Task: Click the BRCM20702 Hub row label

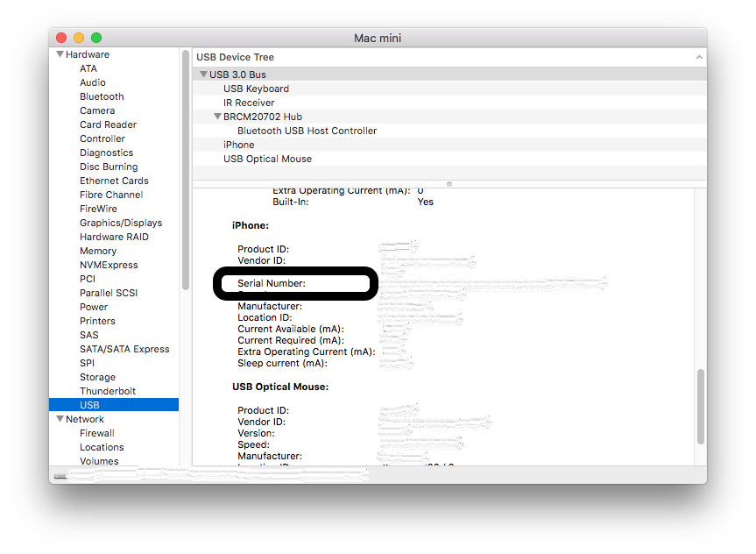Action: 262,117
